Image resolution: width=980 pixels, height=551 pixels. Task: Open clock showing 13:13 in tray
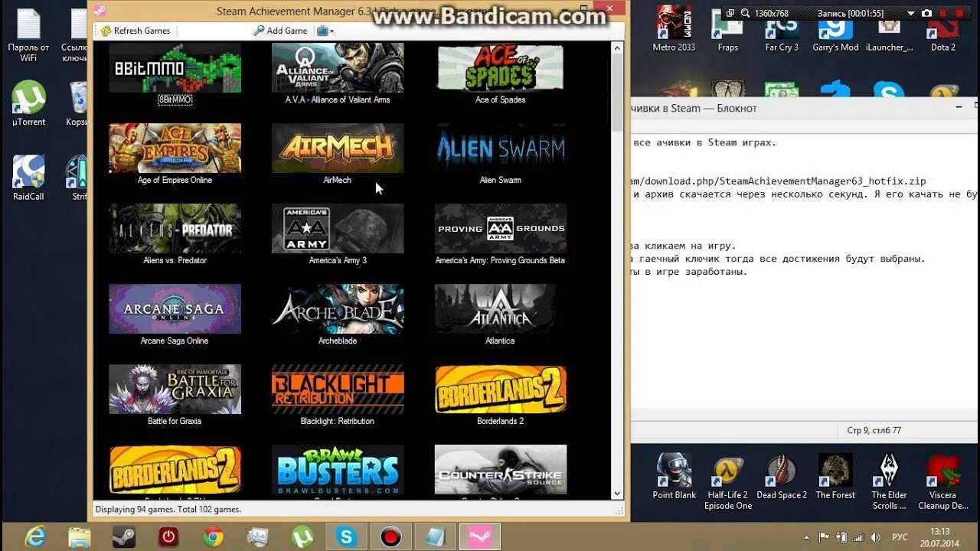(x=941, y=536)
